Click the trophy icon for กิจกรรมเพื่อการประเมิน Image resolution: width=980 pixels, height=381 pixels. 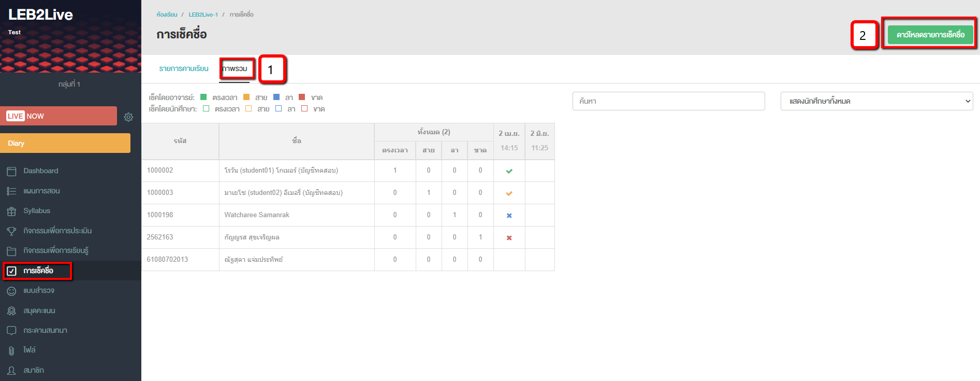(x=11, y=231)
